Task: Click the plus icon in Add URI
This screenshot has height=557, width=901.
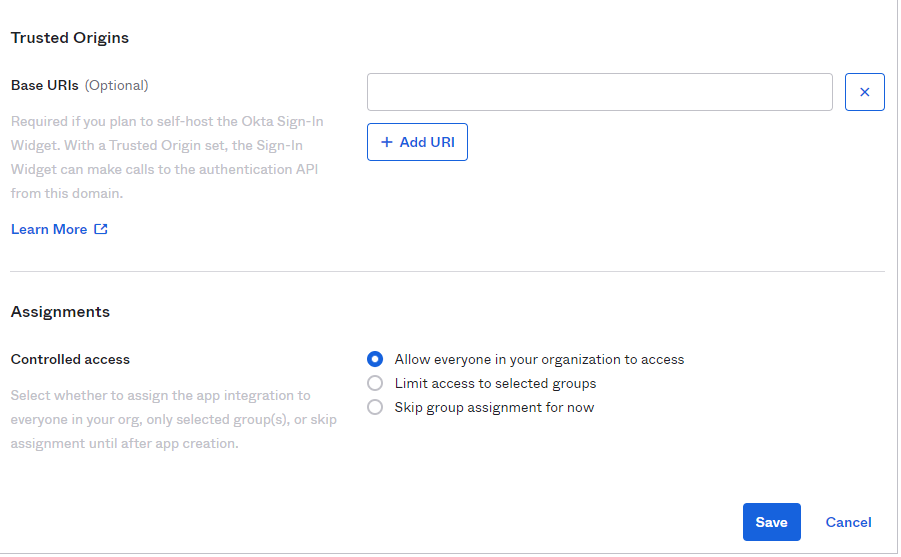Action: (387, 142)
